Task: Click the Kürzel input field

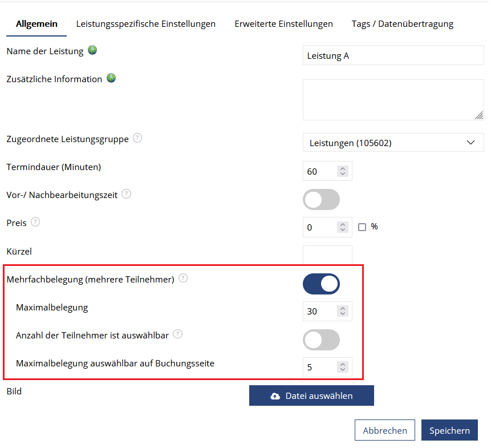Action: tap(327, 255)
